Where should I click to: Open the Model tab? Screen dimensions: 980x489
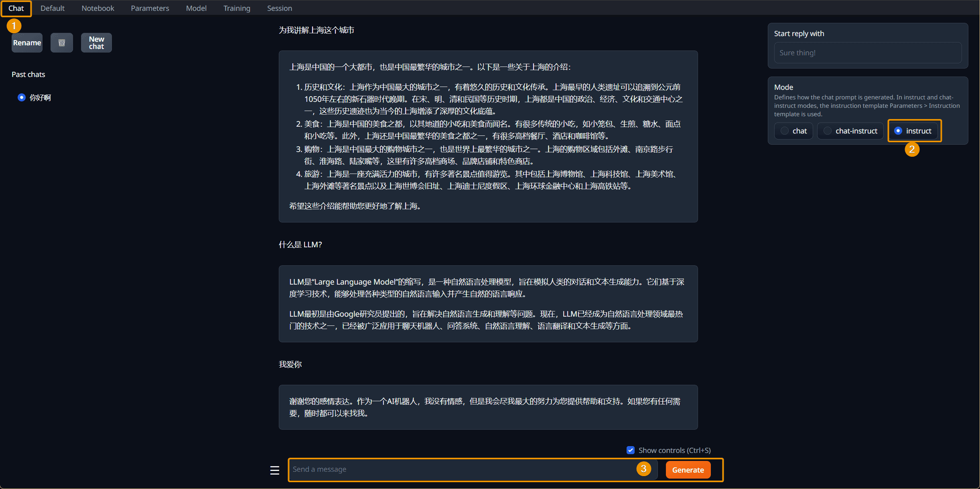(x=196, y=8)
